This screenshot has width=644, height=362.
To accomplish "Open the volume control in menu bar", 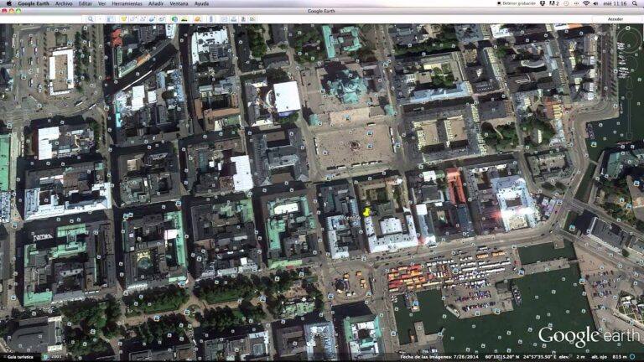I will tap(595, 3).
